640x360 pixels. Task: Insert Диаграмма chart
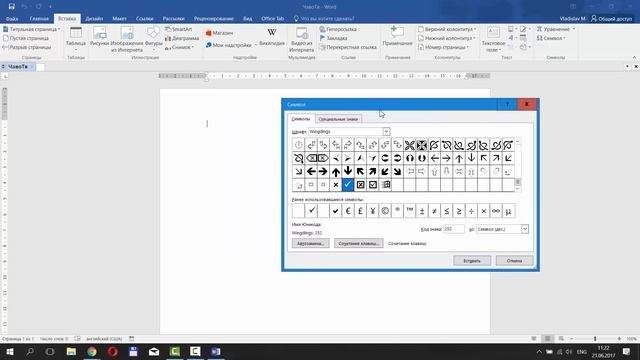point(182,38)
